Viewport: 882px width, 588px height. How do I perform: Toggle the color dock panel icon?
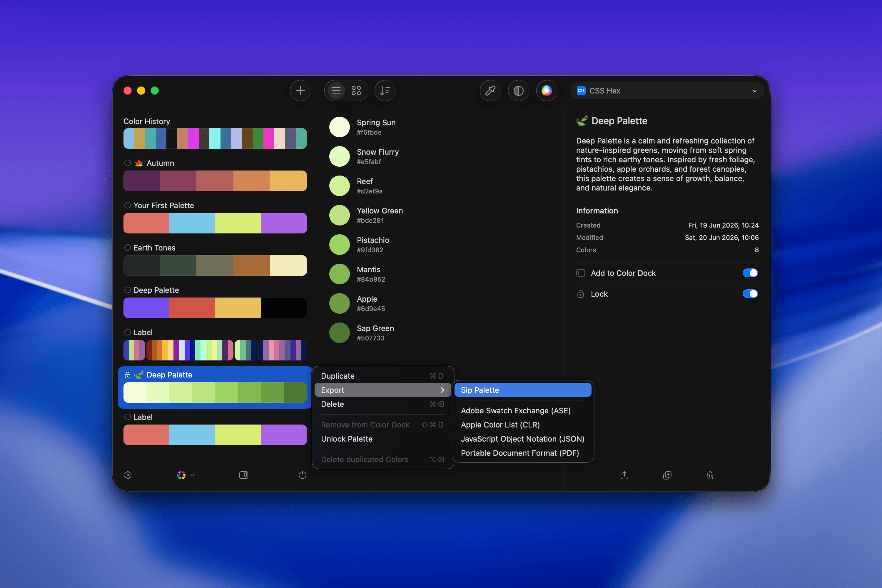244,475
